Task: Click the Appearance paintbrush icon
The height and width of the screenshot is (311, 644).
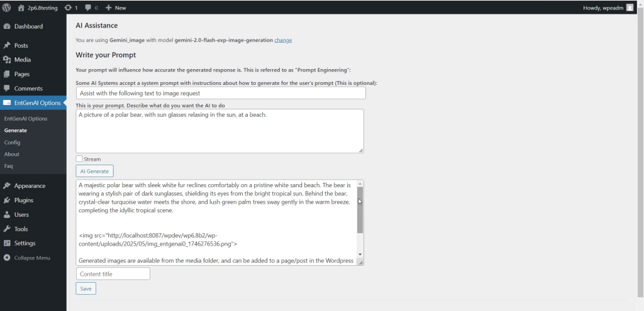Action: (x=6, y=185)
